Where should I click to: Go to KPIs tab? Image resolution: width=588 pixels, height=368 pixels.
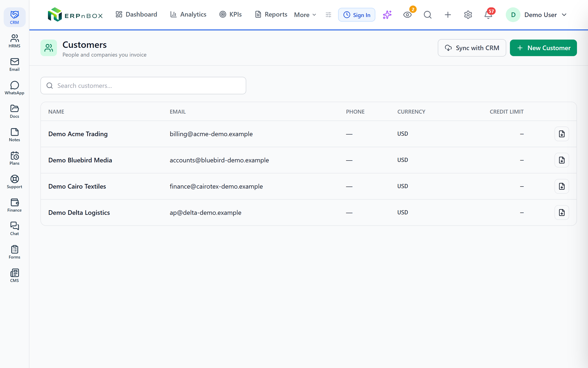(x=230, y=14)
